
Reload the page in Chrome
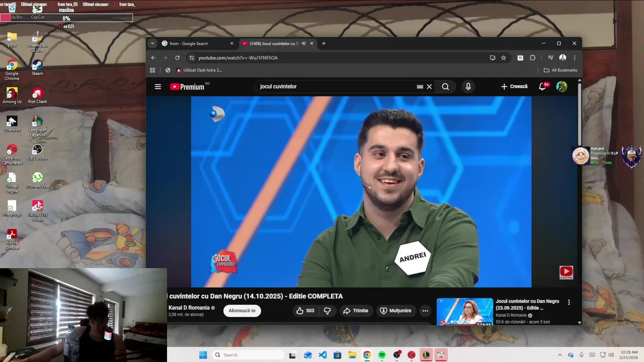click(x=177, y=58)
